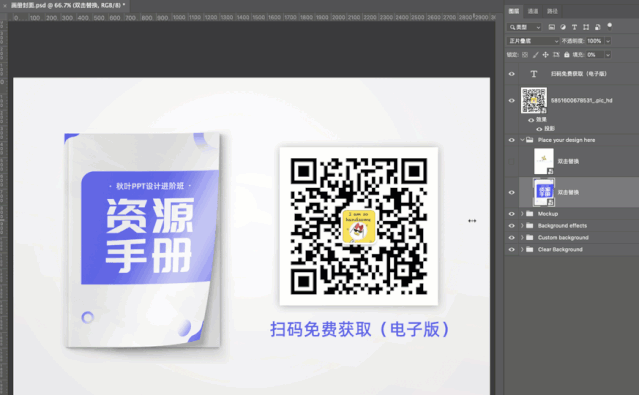Click the Background effects folder icon

[x=529, y=225]
